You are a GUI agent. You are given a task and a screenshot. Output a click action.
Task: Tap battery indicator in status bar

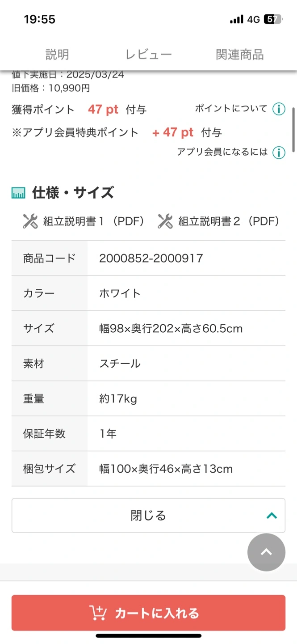(273, 19)
